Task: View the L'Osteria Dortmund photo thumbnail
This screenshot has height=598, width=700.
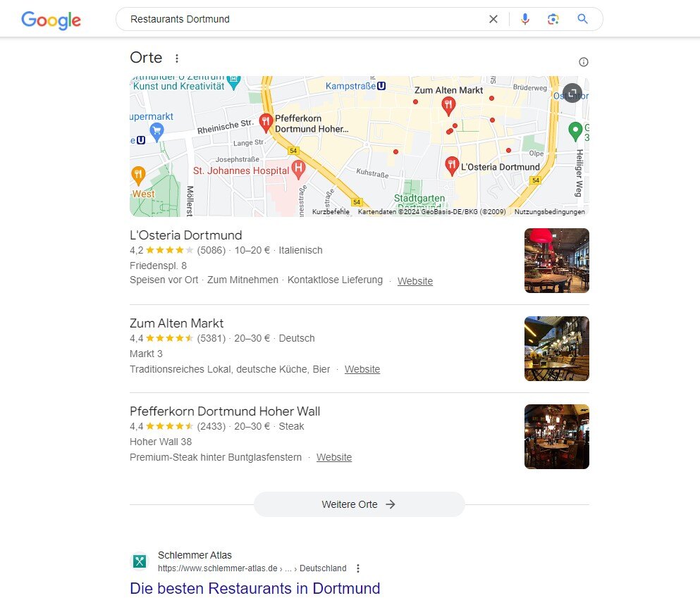Action: [557, 261]
